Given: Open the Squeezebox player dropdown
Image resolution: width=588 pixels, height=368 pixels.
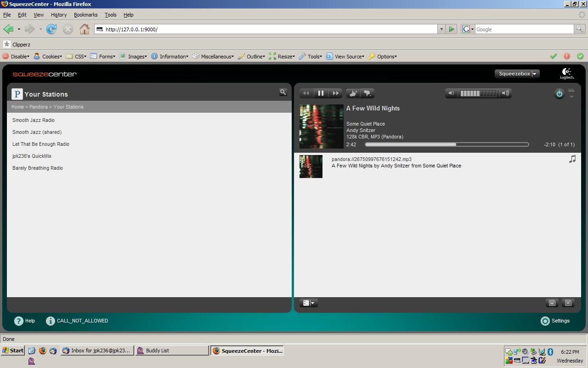Looking at the screenshot, I should pyautogui.click(x=517, y=74).
